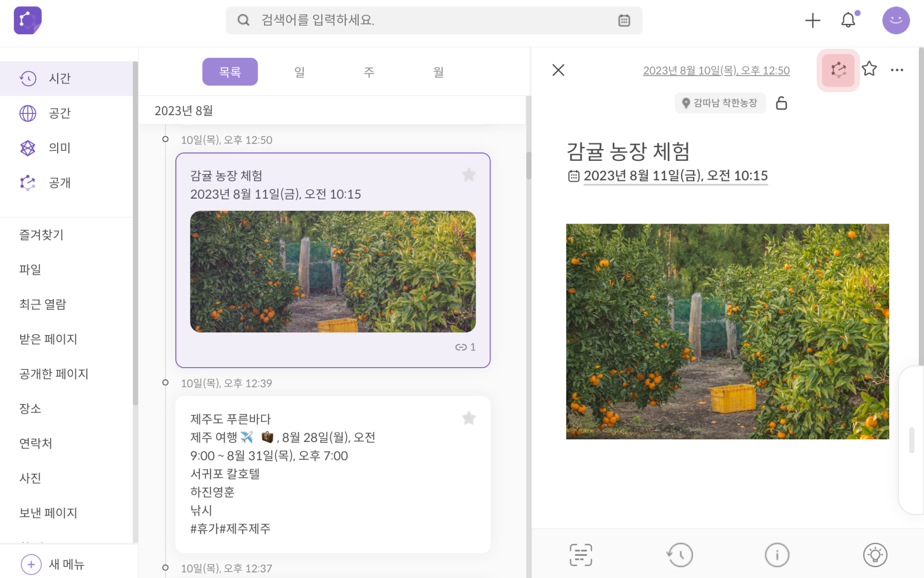Switch to 일 view tab

(x=300, y=72)
